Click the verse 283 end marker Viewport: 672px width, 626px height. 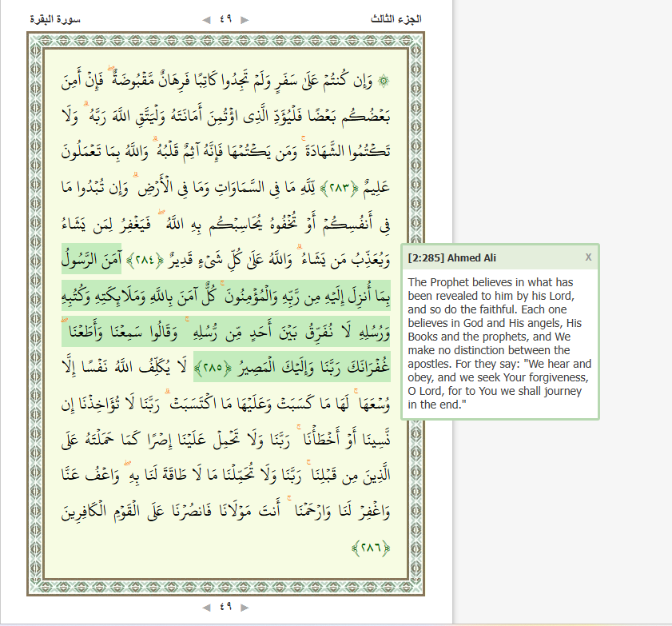(340, 187)
